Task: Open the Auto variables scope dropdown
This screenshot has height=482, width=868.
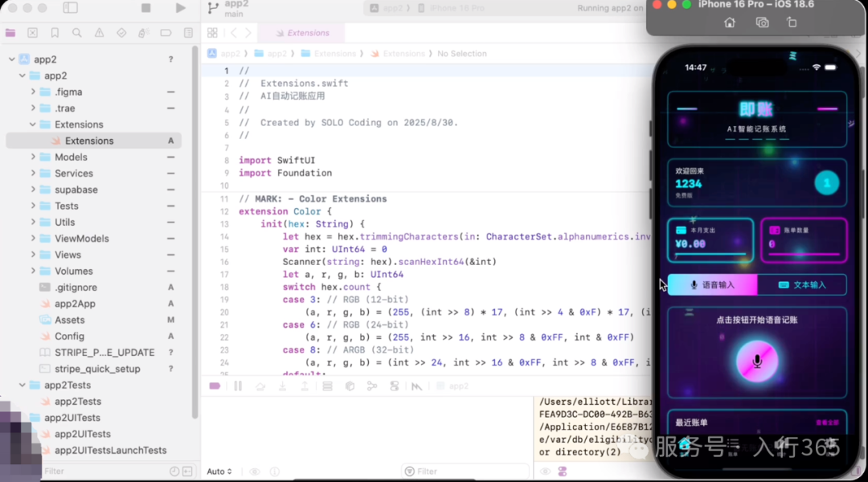Action: point(219,472)
